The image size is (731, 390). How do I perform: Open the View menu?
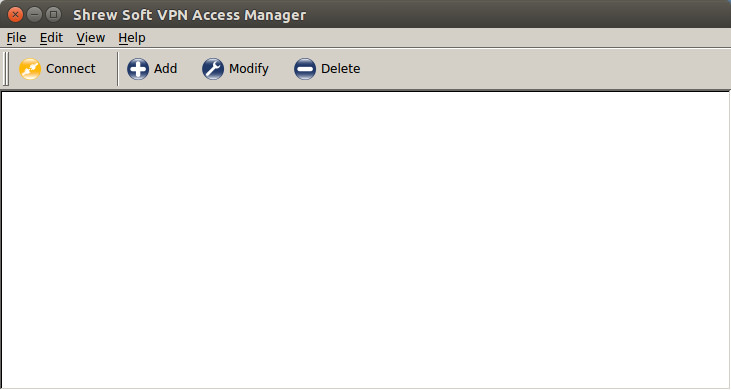[91, 38]
